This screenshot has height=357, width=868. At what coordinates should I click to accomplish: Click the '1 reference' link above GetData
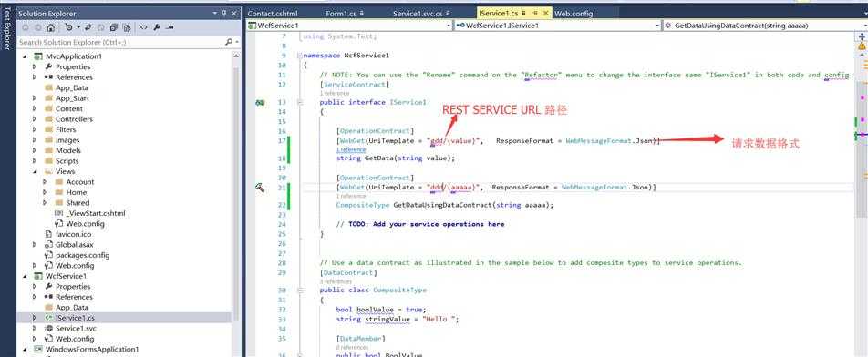(x=351, y=149)
